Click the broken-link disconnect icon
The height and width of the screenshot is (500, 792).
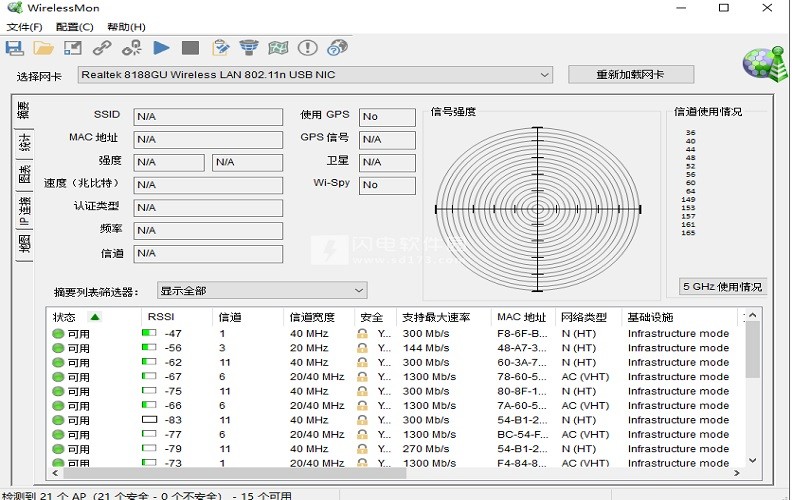[x=132, y=47]
